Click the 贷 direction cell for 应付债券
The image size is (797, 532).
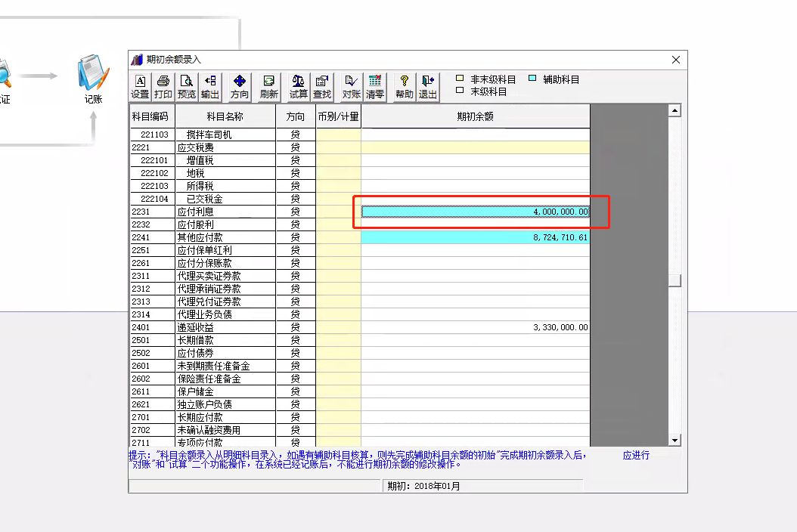pyautogui.click(x=296, y=353)
